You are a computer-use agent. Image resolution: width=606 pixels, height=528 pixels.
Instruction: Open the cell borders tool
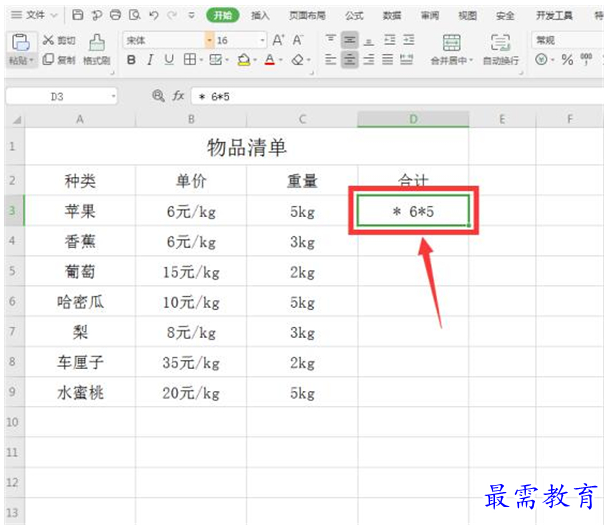click(x=190, y=60)
